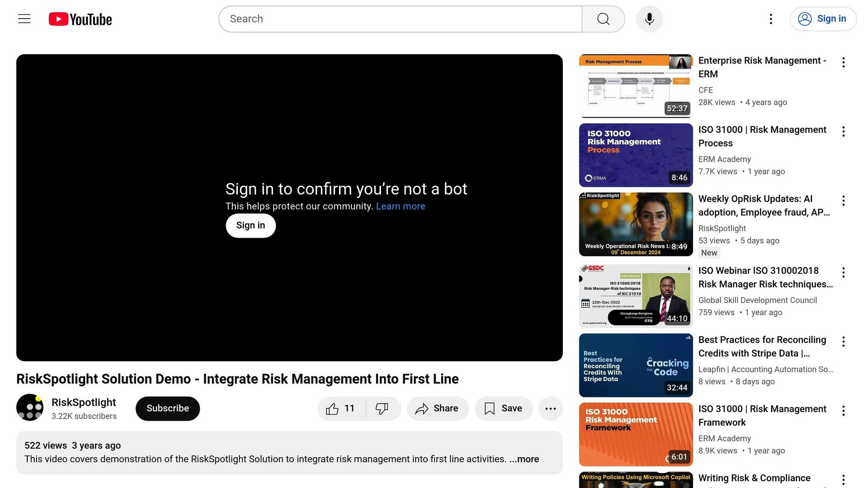This screenshot has height=488, width=868.
Task: Open options for ISO 31000 Framework video
Action: coord(843,410)
